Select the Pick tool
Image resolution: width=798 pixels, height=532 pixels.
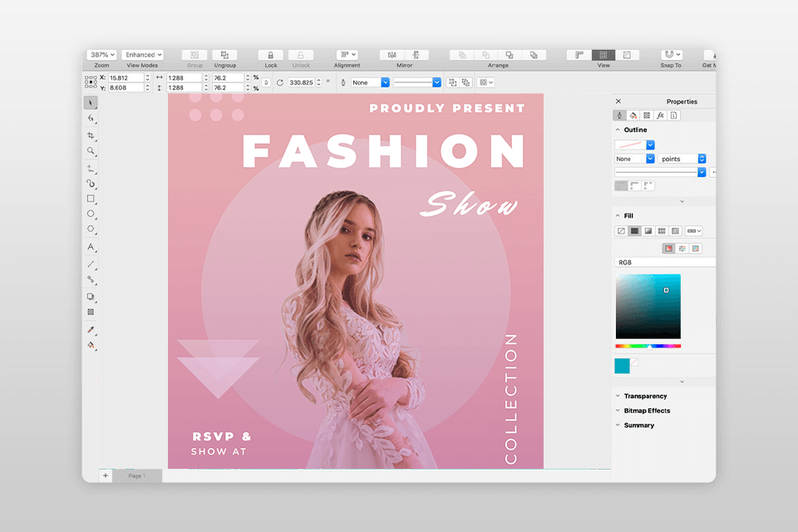click(92, 102)
